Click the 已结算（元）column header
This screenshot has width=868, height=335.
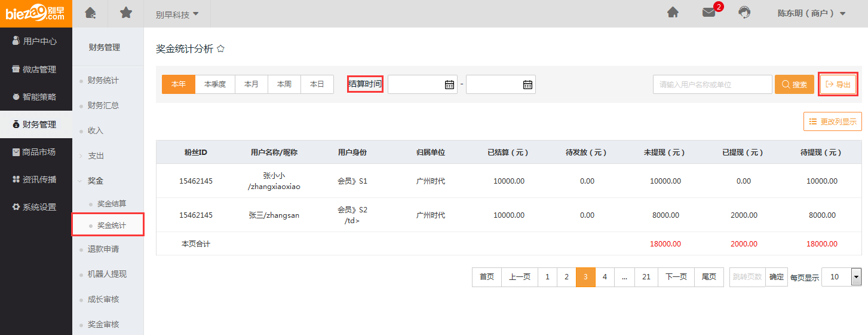point(509,153)
